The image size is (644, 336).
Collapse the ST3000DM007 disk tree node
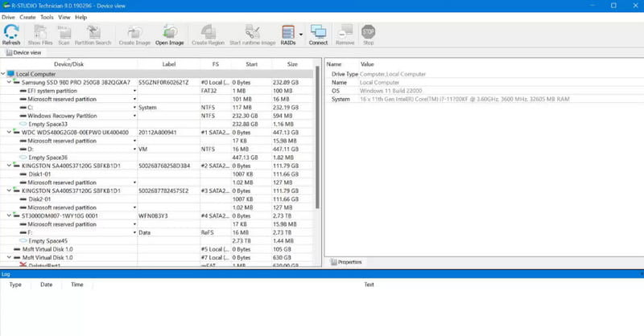point(9,215)
